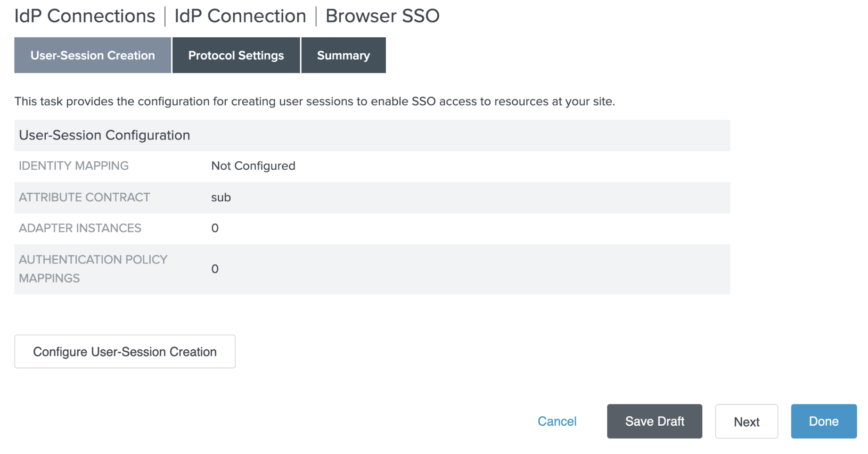This screenshot has height=454, width=868.
Task: Click the Identity Mapping row label
Action: [x=74, y=166]
